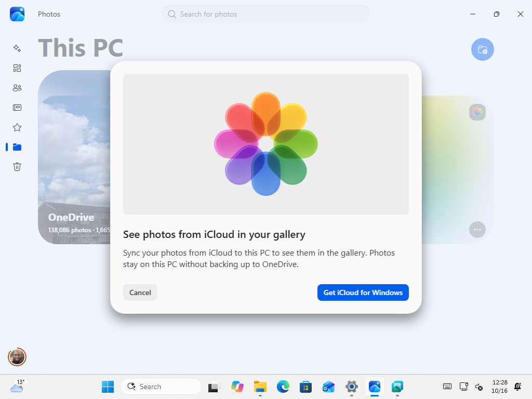This screenshot has height=399, width=532.
Task: Select the Folders icon in sidebar
Action: pos(17,147)
